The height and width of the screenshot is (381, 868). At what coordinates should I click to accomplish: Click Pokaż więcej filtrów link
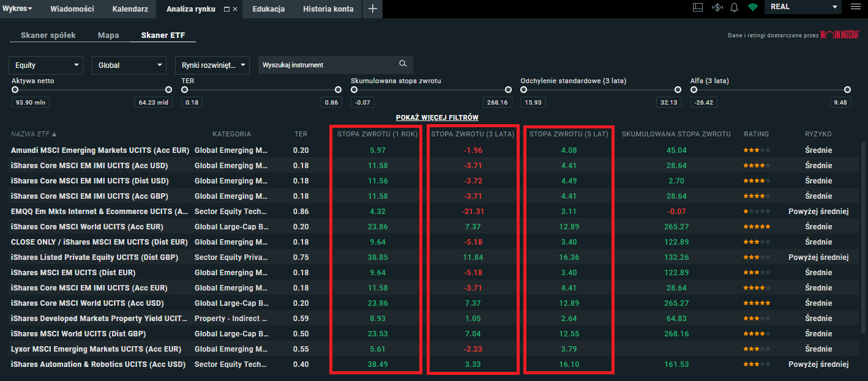click(x=437, y=117)
